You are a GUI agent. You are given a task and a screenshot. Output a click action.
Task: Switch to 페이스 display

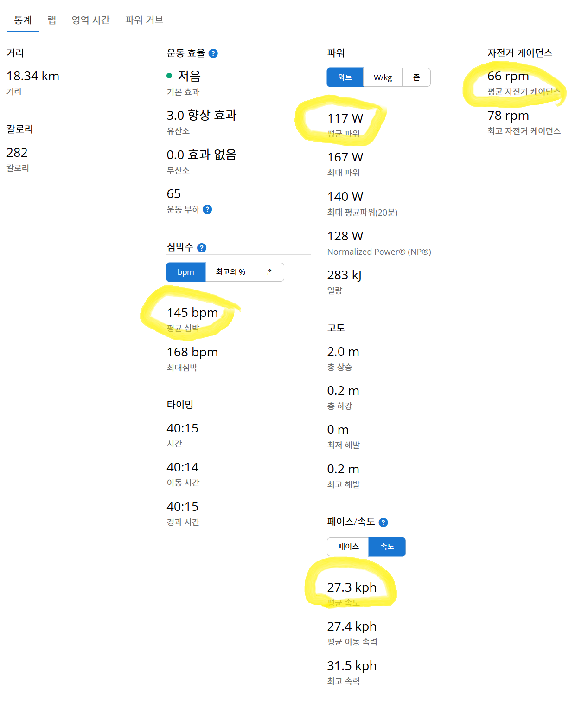coord(348,547)
